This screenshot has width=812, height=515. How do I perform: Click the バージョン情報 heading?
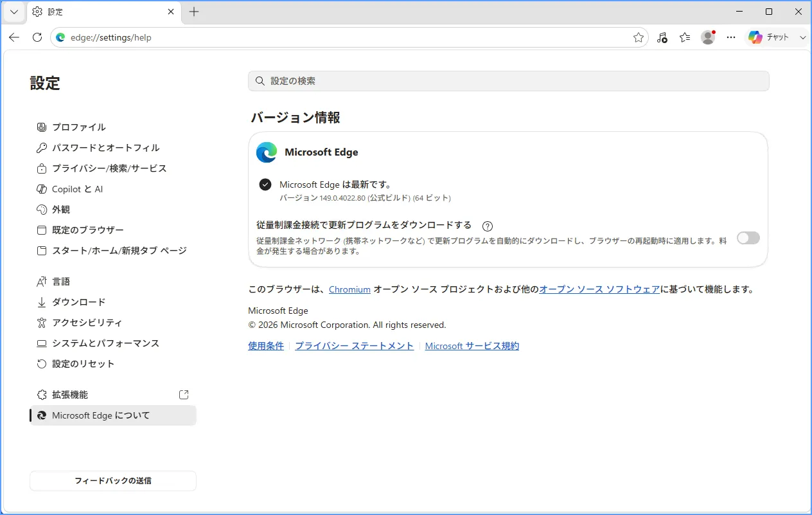[x=296, y=118]
